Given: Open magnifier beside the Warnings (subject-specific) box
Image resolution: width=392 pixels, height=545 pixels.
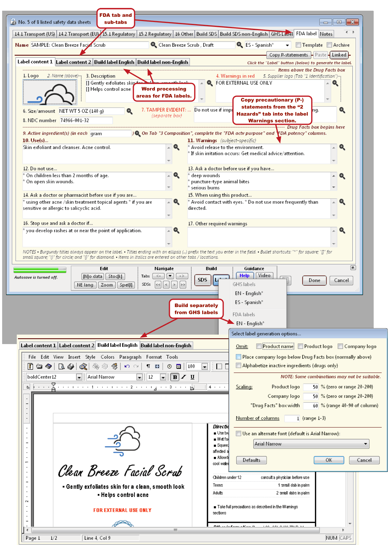Looking at the screenshot, I should [x=342, y=147].
